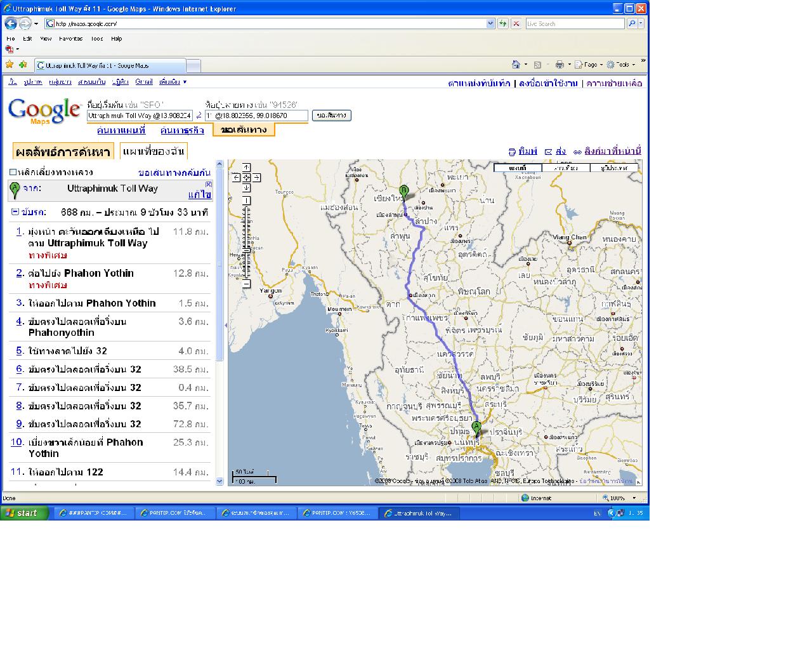This screenshot has height=650, width=812.
Task: Click start marker A on the map
Action: coord(476,428)
